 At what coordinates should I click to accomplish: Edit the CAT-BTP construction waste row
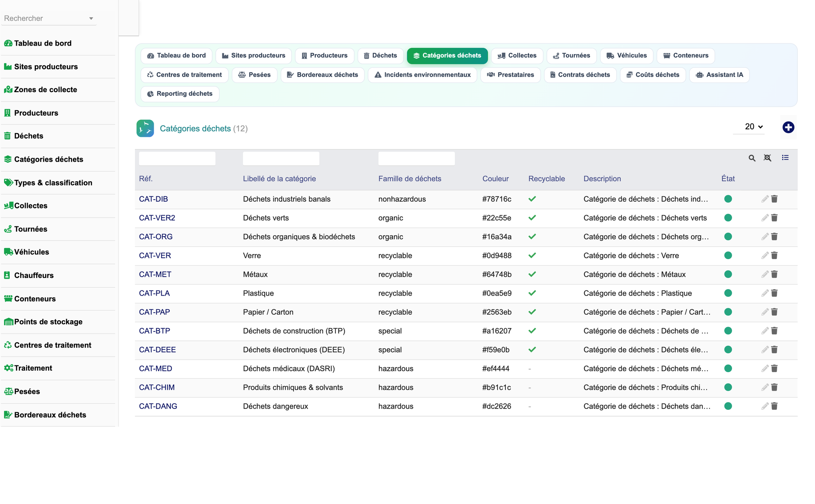(765, 331)
